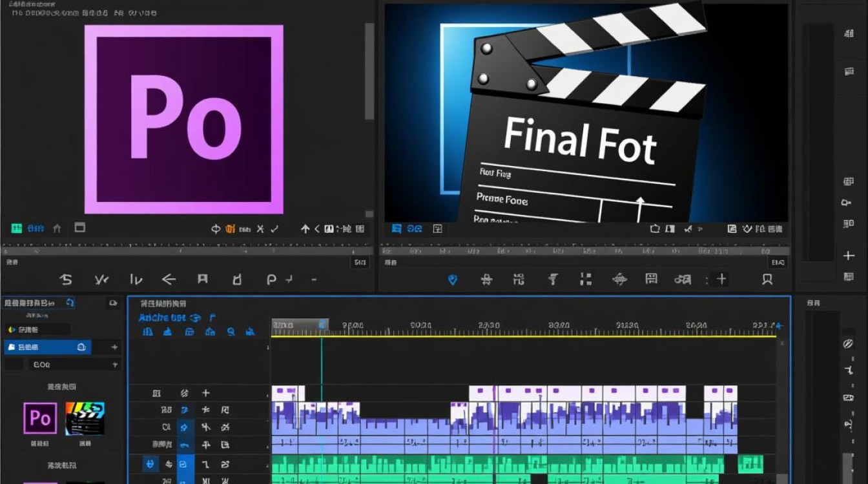
Task: Click the undo-style curved arrow in source monitor controls
Action: pyautogui.click(x=65, y=279)
